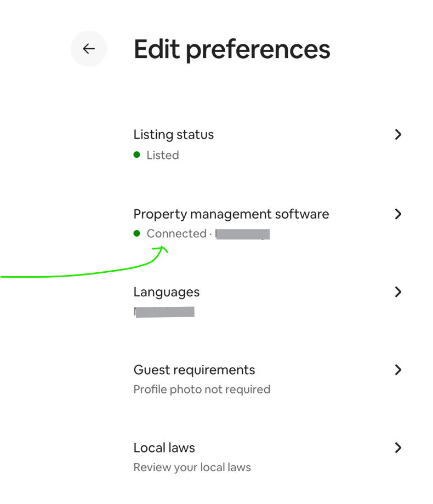Screen dimensions: 433x504
Task: Click the Local laws chevron arrow
Action: tap(398, 448)
